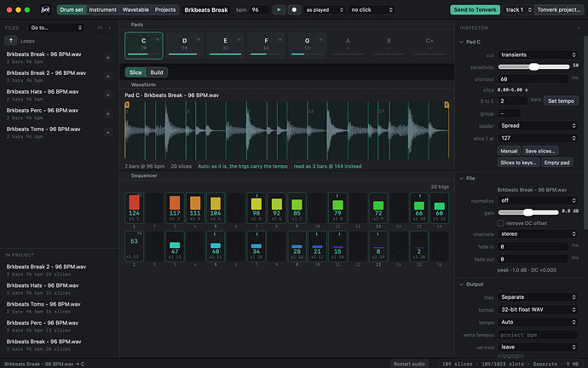588x368 pixels.
Task: Select pad C
Action: click(x=144, y=46)
